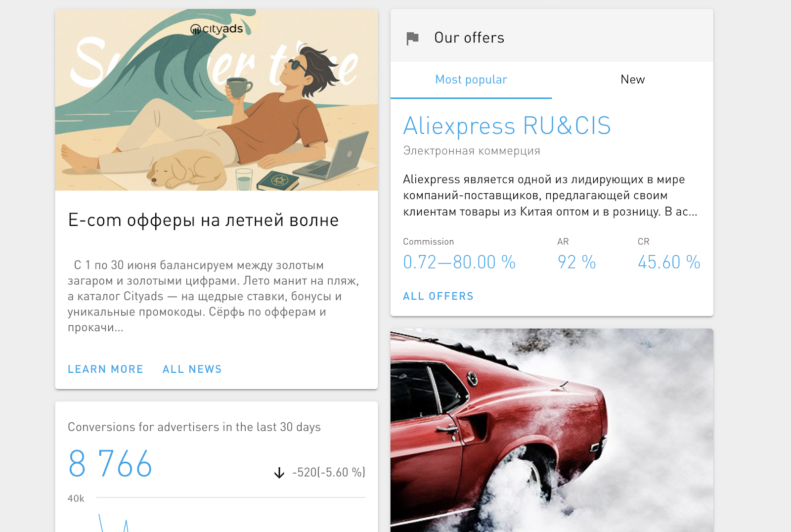The height and width of the screenshot is (532, 791).
Task: Click the conversions chart line area
Action: [217, 514]
